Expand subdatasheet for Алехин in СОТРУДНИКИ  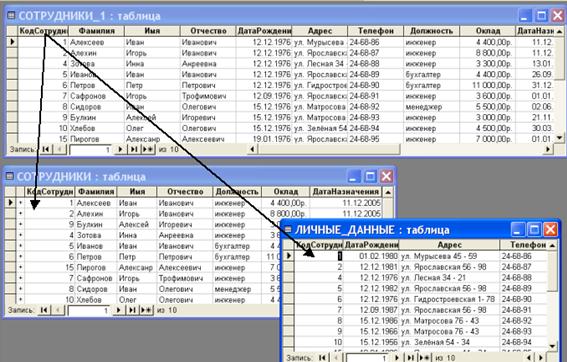[21, 213]
